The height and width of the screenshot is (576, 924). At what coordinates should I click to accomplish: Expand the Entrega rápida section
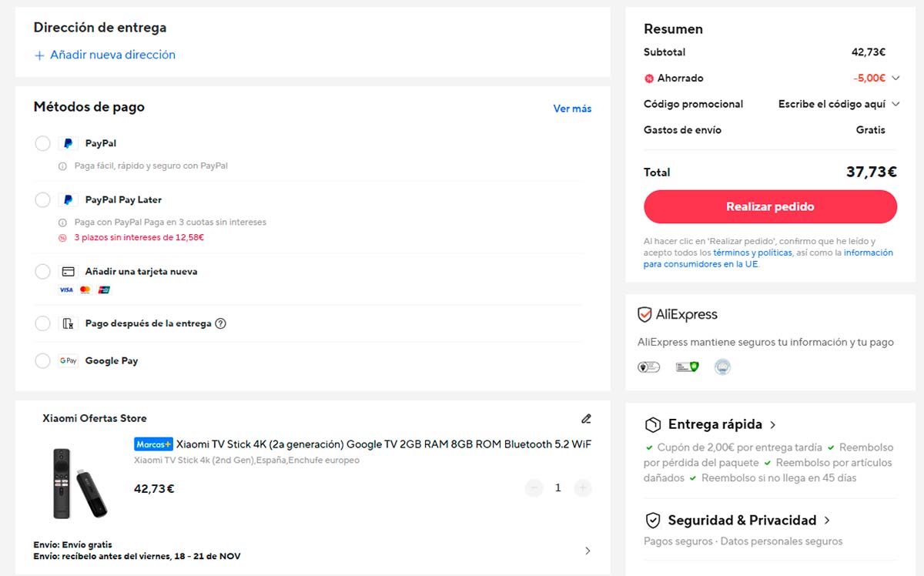[774, 424]
